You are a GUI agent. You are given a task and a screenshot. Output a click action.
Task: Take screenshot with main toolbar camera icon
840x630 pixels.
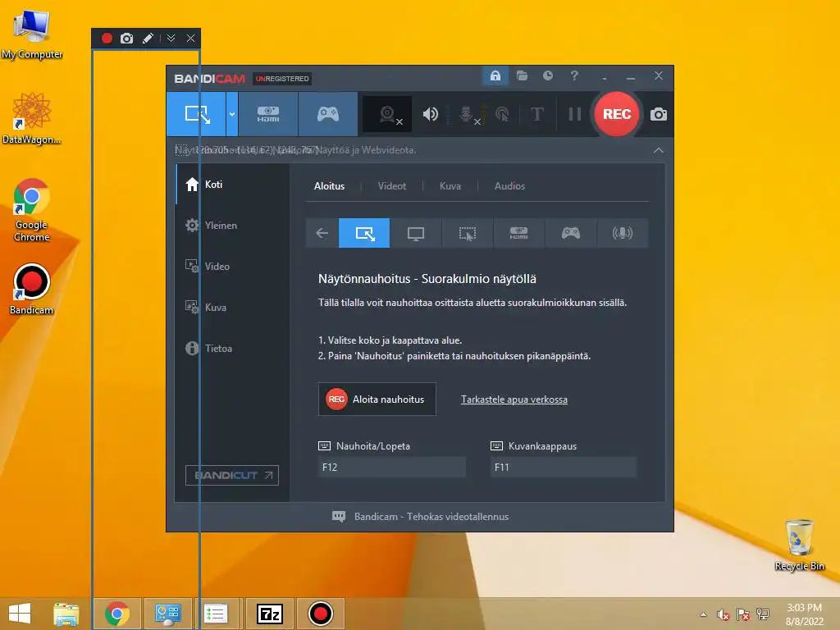pyautogui.click(x=659, y=114)
